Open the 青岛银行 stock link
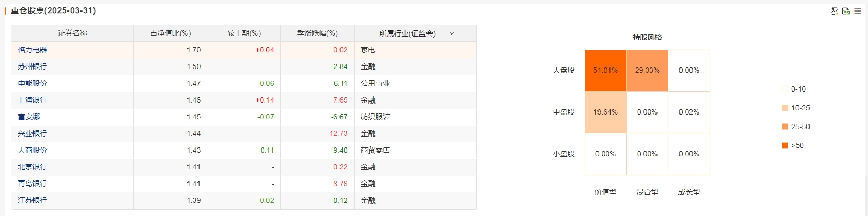Image resolution: width=868 pixels, height=216 pixels. (x=32, y=184)
